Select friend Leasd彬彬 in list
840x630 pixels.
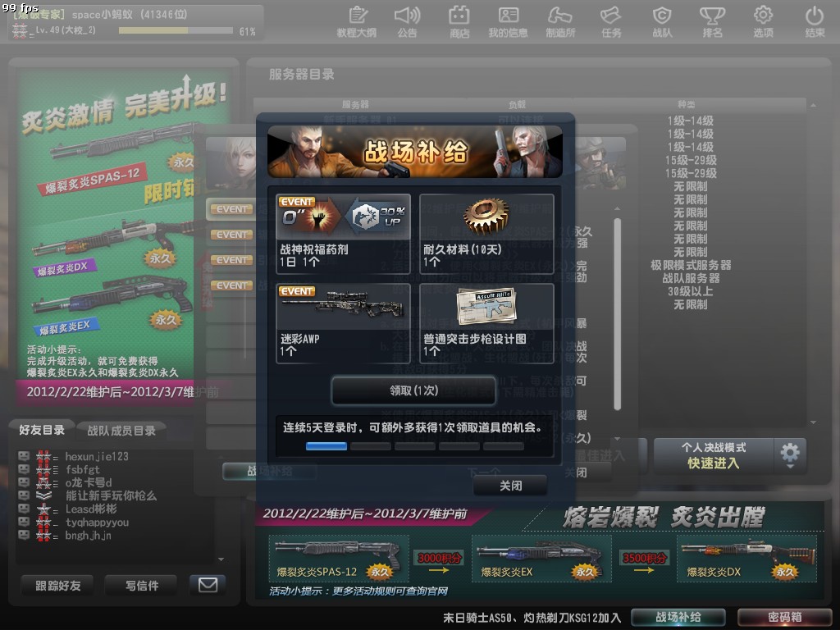90,509
